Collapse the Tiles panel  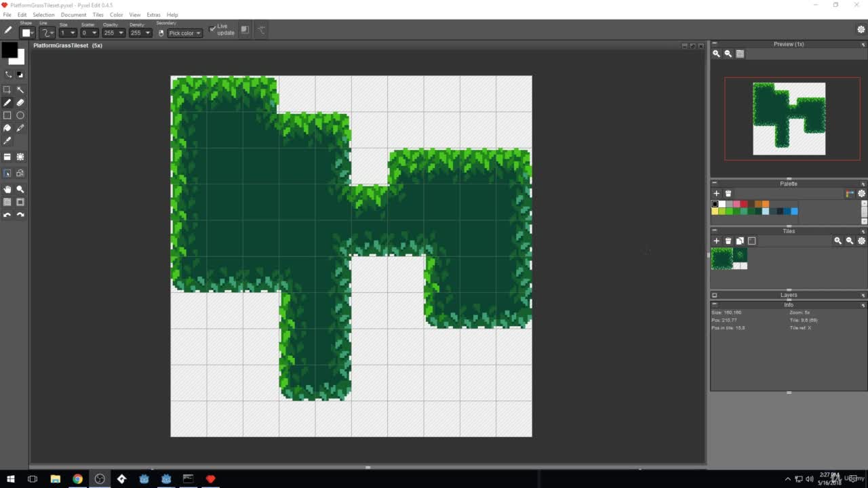(x=714, y=231)
